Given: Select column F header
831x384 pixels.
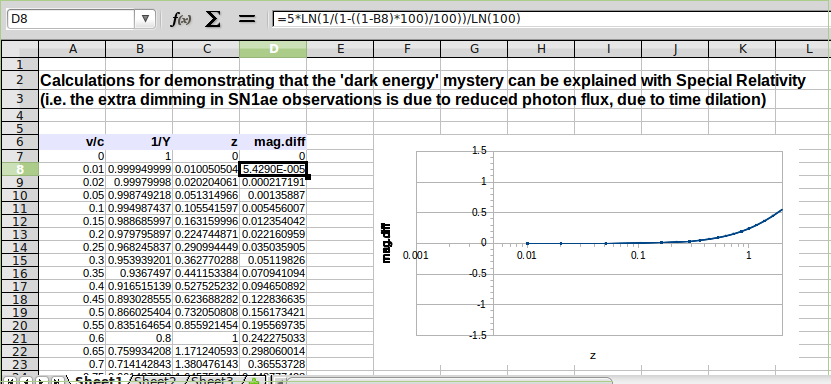Looking at the screenshot, I should tap(407, 49).
